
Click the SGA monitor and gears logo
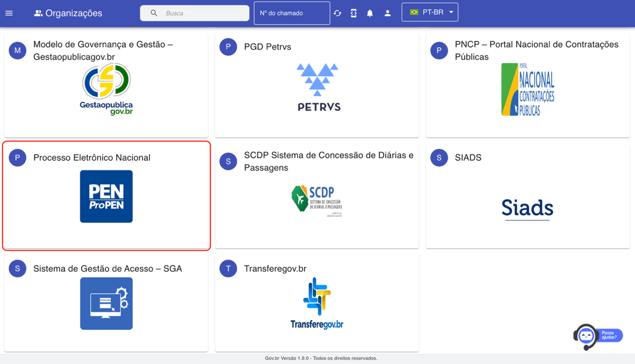[x=106, y=303]
